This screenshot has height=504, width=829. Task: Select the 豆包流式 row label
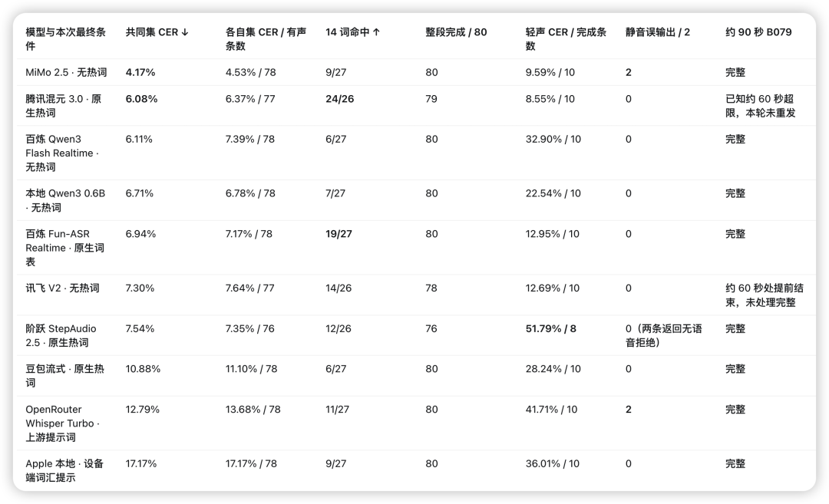point(64,376)
